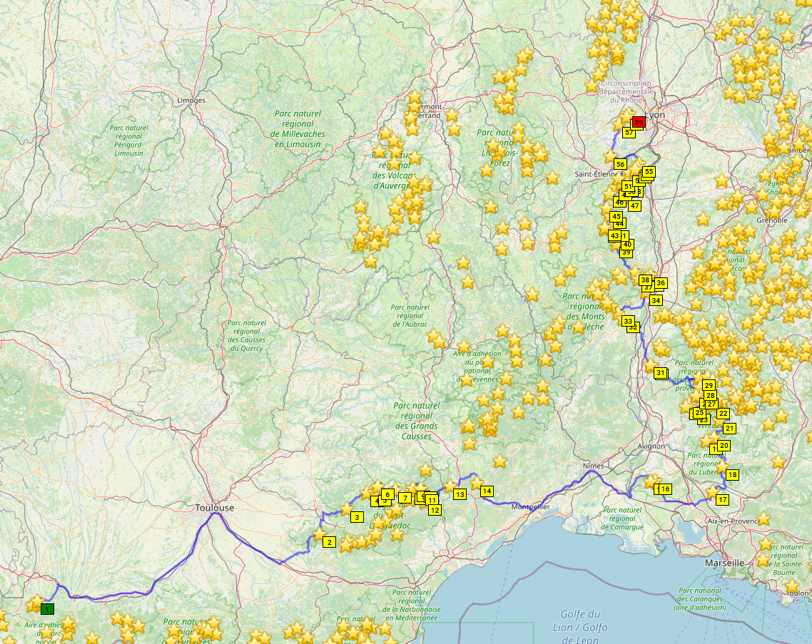Image resolution: width=812 pixels, height=644 pixels.
Task: Click waypoint marker 21
Action: (729, 429)
